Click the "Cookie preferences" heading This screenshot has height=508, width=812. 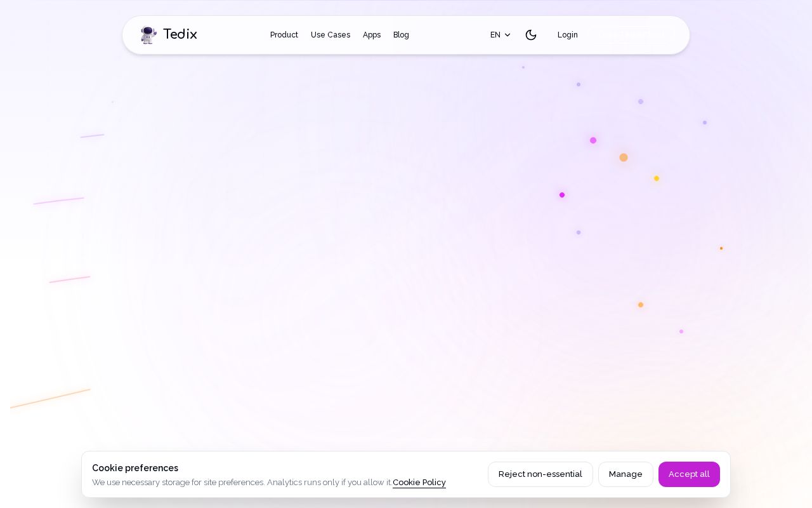[135, 468]
